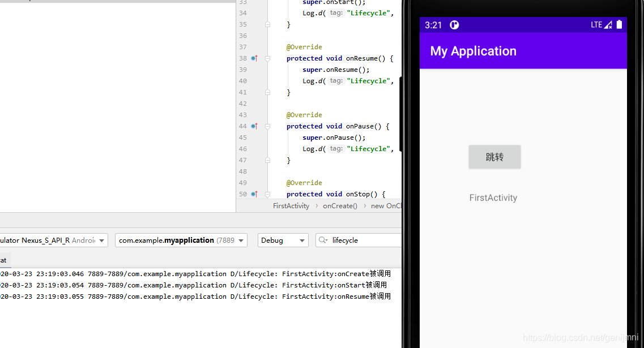Click the logcat search magnifier icon
The width and height of the screenshot is (644, 348).
click(x=323, y=240)
